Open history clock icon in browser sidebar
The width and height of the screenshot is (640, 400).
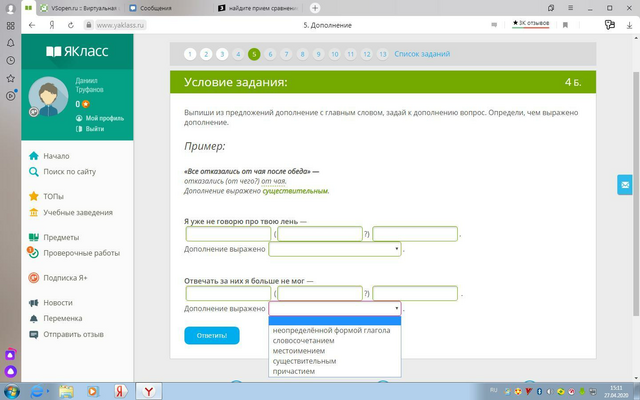tap(11, 60)
